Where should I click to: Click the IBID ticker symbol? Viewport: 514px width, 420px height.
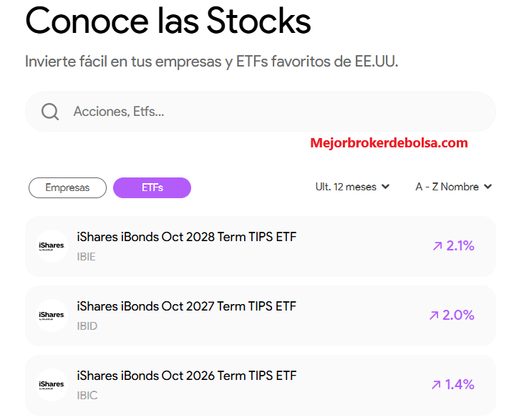tap(87, 326)
